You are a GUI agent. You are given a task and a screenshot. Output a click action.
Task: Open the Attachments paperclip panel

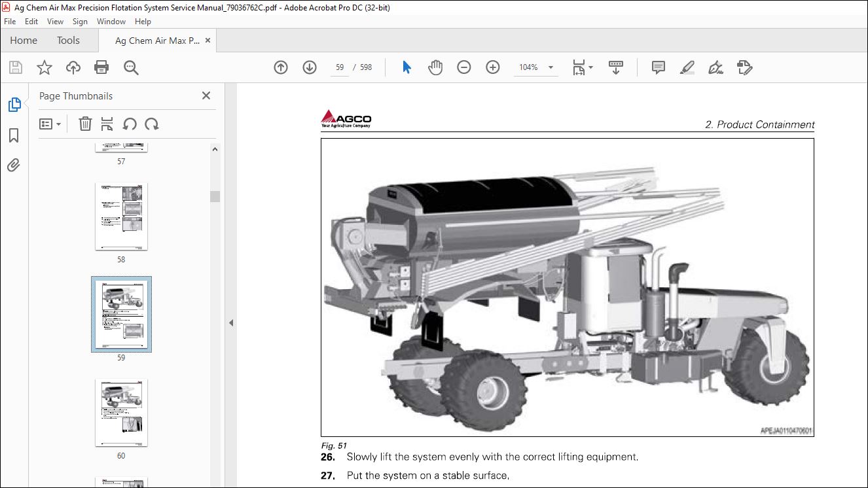click(14, 165)
